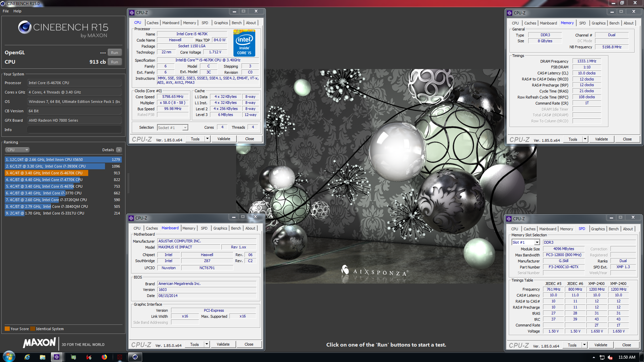Screen dimensions: 644x362
Task: Expand Tools arrow in the Memory tab window
Action: [585, 139]
